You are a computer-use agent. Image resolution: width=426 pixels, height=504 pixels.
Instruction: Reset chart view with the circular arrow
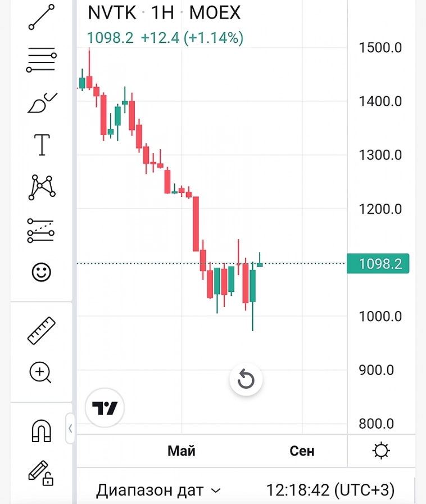point(246,380)
